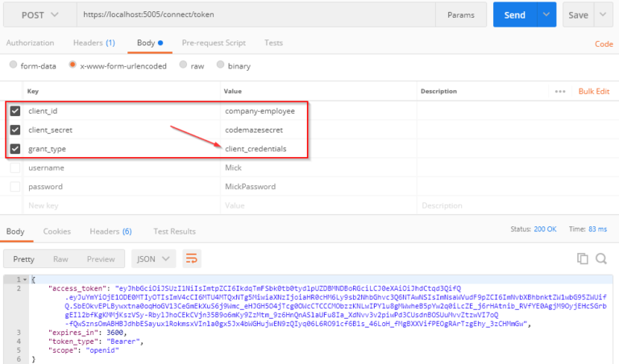619x364 pixels.
Task: Click the Send button
Action: (x=515, y=15)
